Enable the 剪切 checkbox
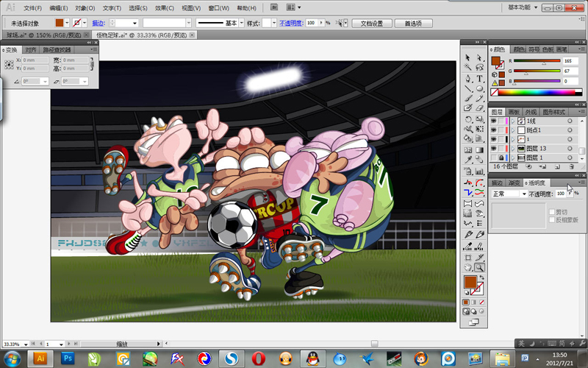The width and height of the screenshot is (588, 368). [552, 212]
